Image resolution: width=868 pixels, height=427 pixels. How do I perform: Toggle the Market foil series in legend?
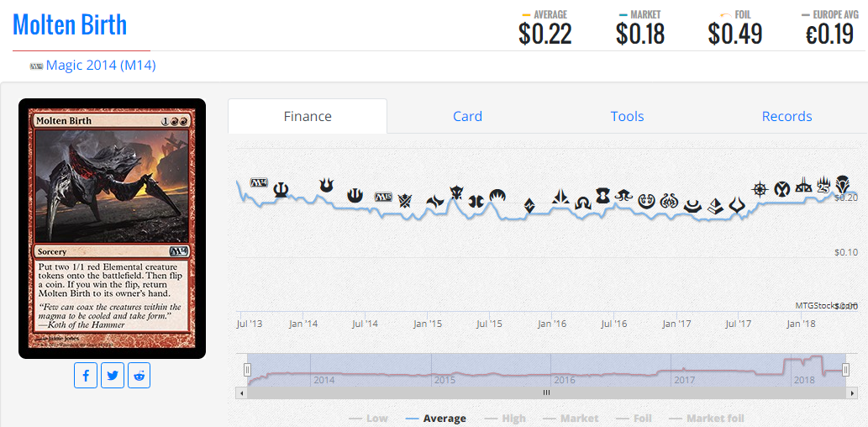707,419
